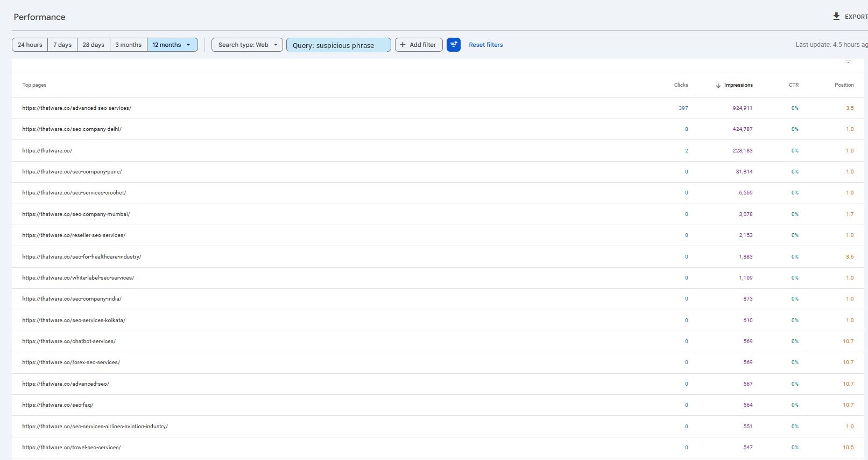Click the 2,153 impressions value
The height and width of the screenshot is (460, 868).
pos(746,235)
